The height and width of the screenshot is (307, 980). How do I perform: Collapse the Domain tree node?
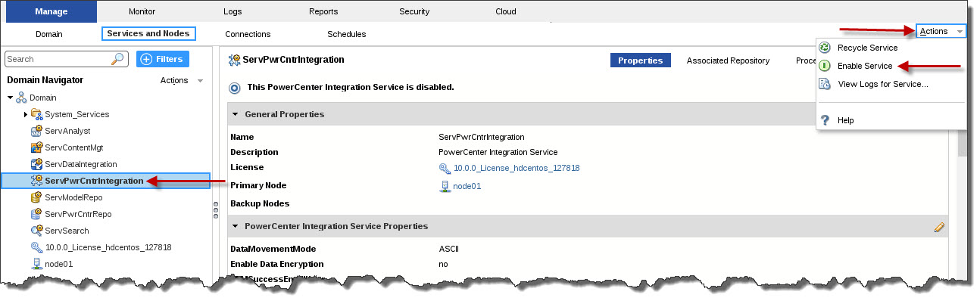point(10,98)
